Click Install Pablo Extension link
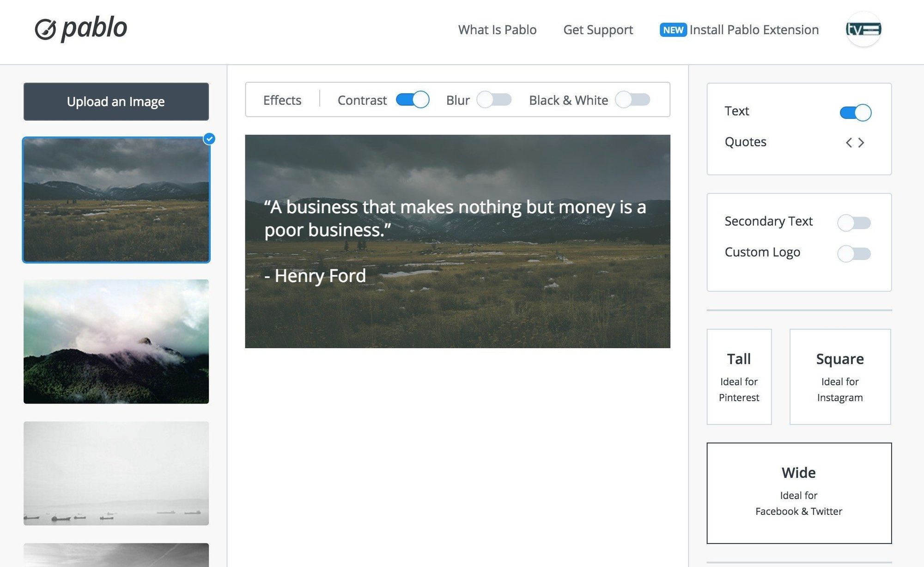 tap(754, 30)
